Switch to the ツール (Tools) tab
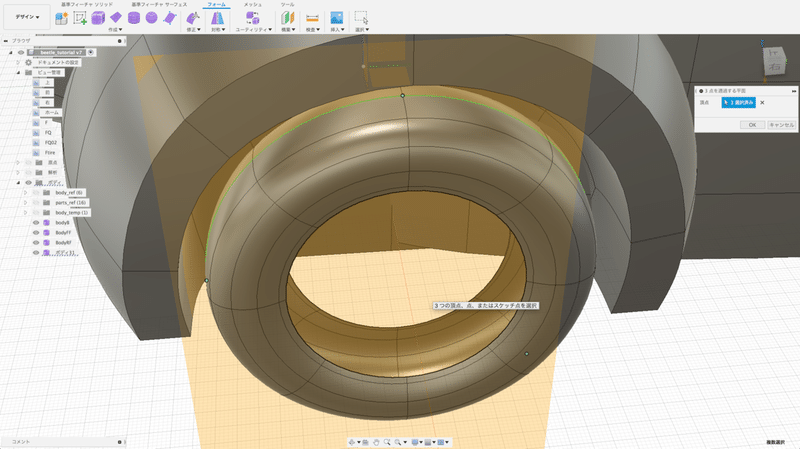Viewport: 800px width, 449px height. click(287, 4)
